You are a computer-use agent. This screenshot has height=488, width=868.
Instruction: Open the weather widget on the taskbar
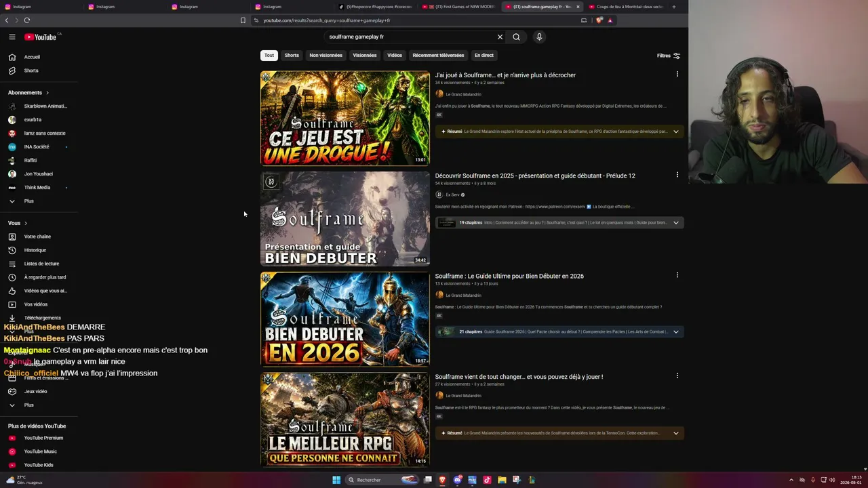point(26,480)
